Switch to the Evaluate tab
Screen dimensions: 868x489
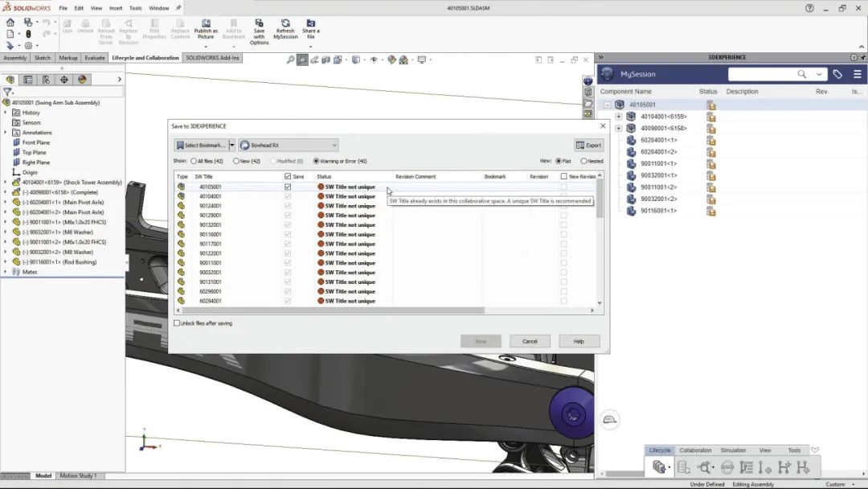[x=95, y=58]
